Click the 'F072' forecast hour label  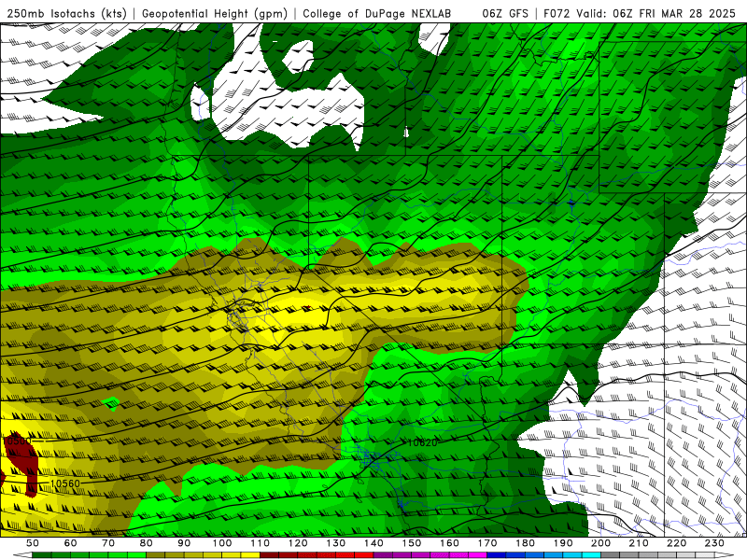coord(557,14)
